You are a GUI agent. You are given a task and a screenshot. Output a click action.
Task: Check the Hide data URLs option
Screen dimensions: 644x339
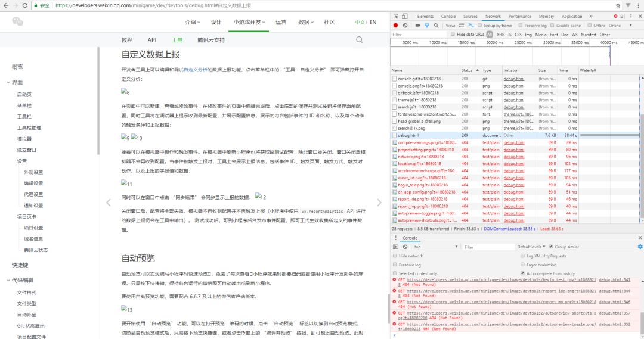click(x=453, y=35)
